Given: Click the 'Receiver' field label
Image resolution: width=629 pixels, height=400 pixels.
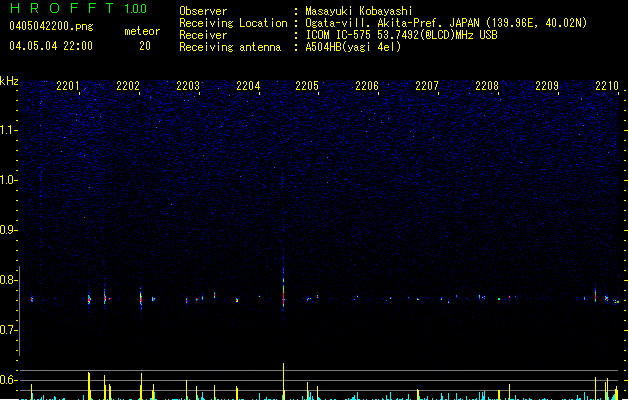Looking at the screenshot, I should pyautogui.click(x=203, y=35).
